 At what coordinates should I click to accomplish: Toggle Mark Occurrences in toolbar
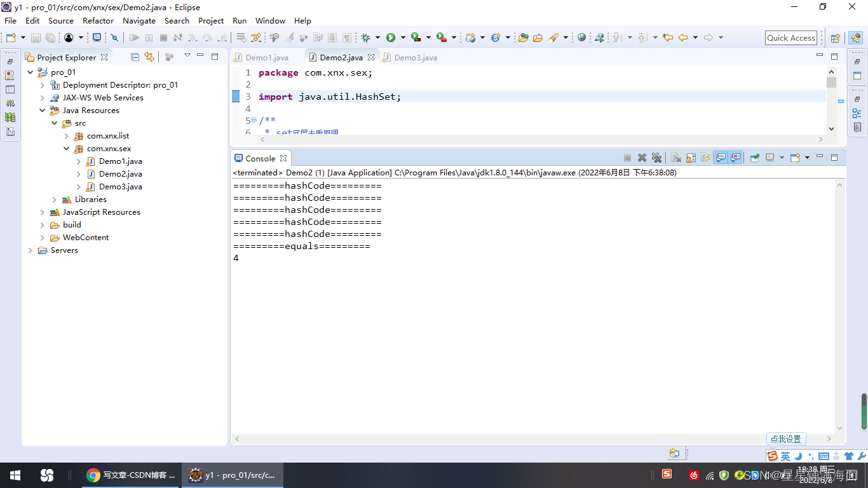(x=289, y=37)
